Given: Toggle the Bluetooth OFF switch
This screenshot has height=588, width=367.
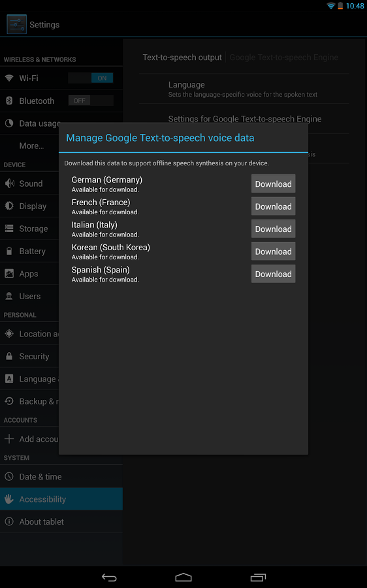Looking at the screenshot, I should point(91,101).
